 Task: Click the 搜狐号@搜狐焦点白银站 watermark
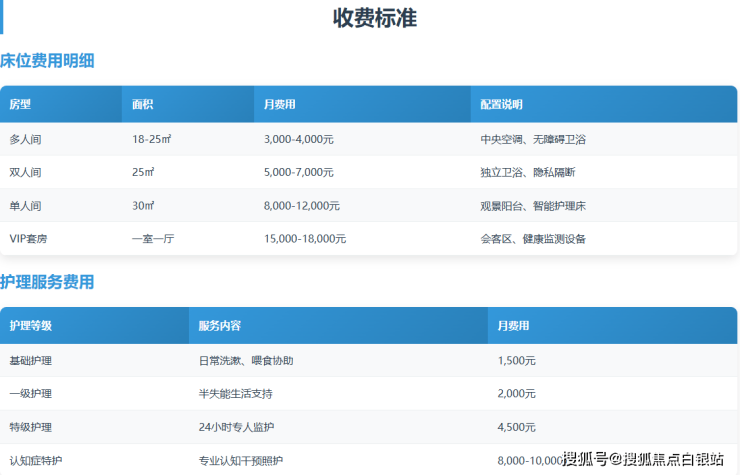coord(642,459)
